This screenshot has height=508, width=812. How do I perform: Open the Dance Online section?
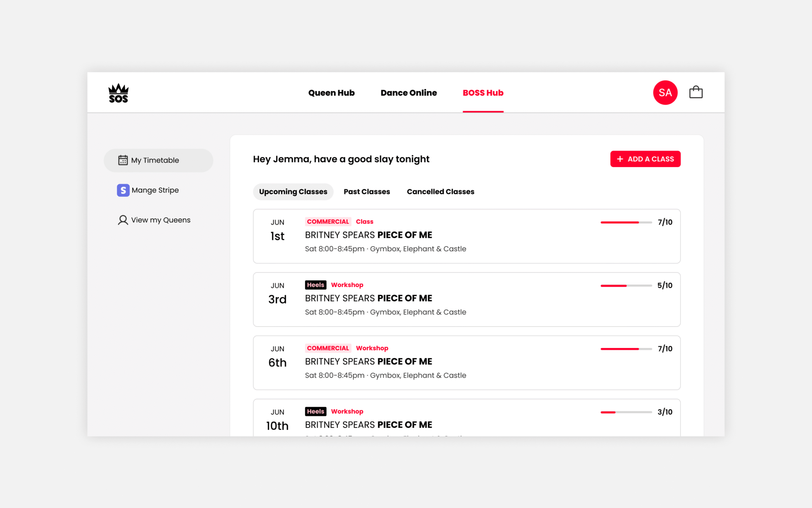[x=408, y=93]
